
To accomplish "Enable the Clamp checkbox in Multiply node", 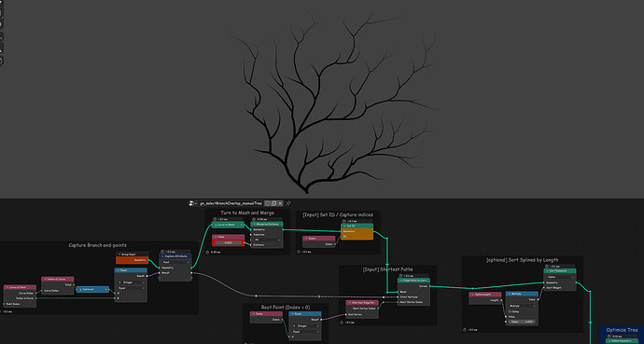I will click(510, 311).
